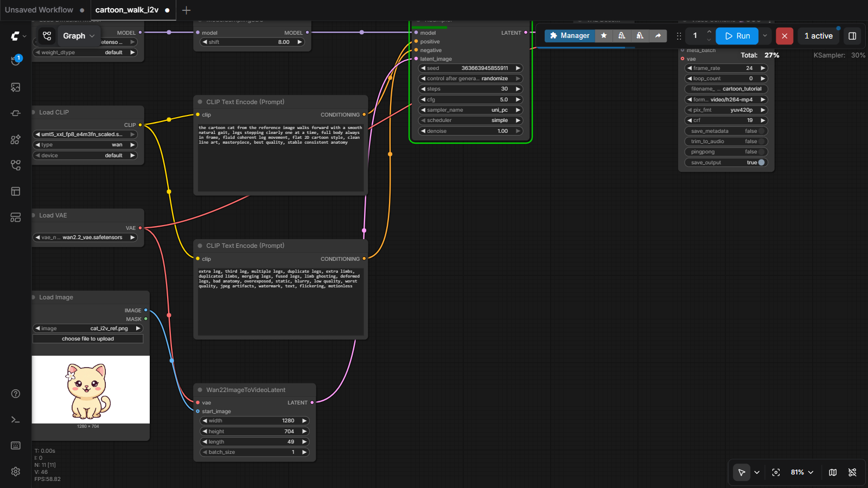Click the graph workflow icon beside Graph
The width and height of the screenshot is (868, 488).
47,36
